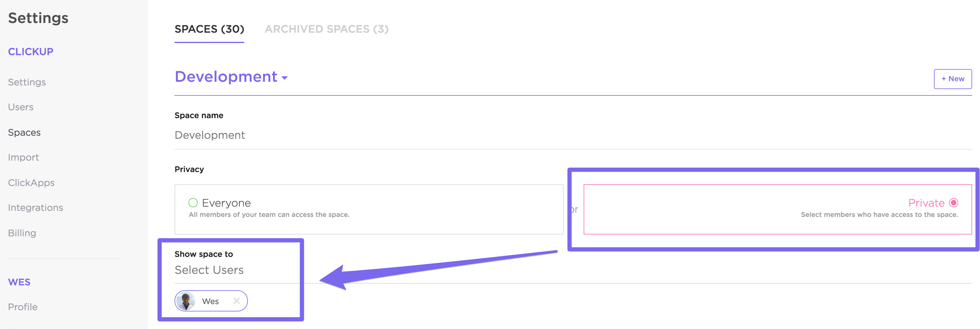Switch to Archived Spaces tab

[326, 29]
